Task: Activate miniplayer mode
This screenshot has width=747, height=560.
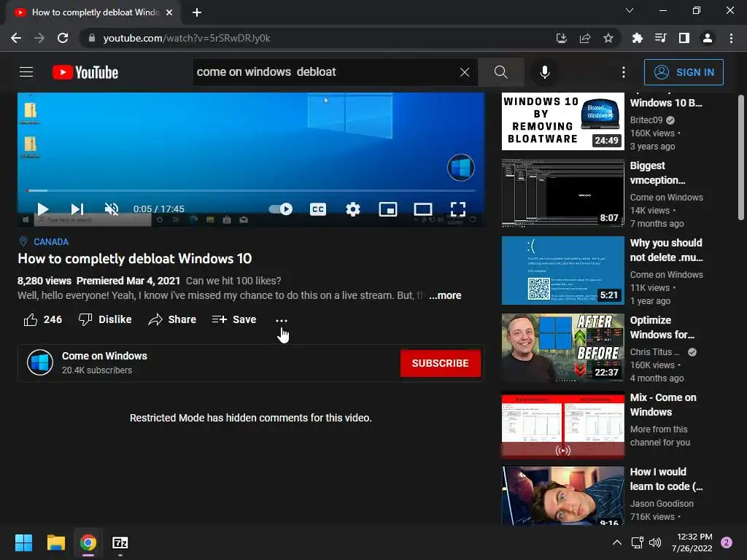Action: (x=388, y=209)
